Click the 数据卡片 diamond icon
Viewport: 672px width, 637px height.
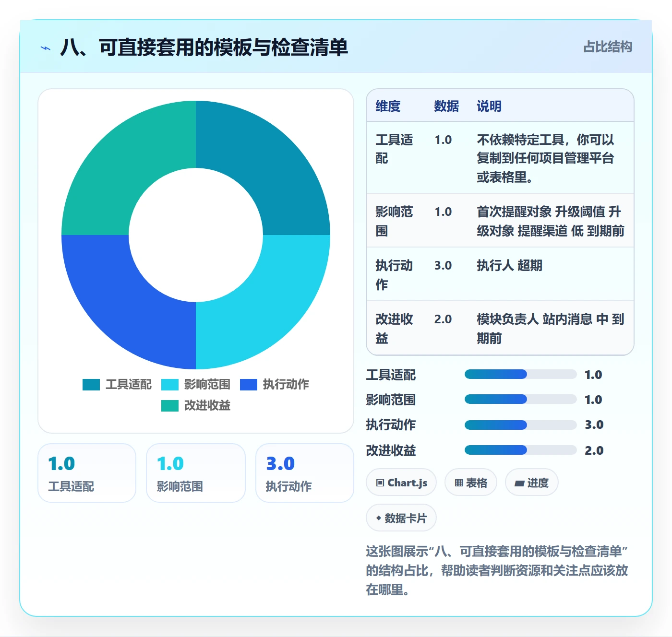(x=379, y=518)
